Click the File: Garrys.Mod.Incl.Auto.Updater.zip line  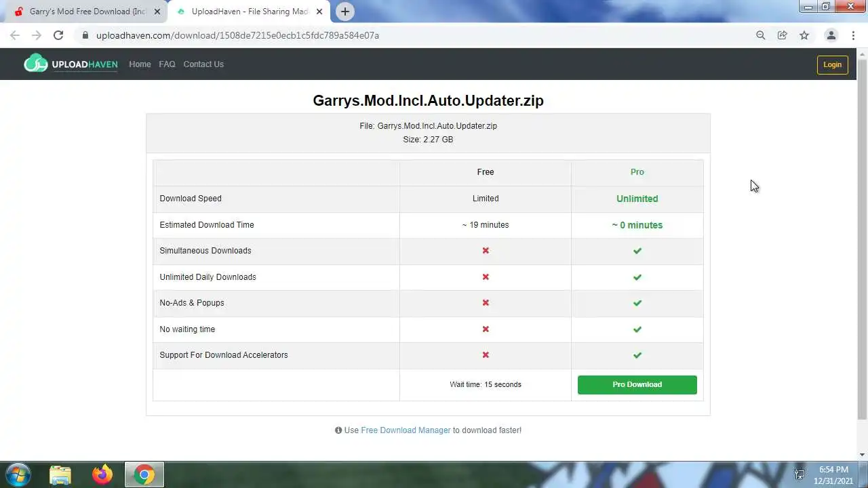(428, 126)
